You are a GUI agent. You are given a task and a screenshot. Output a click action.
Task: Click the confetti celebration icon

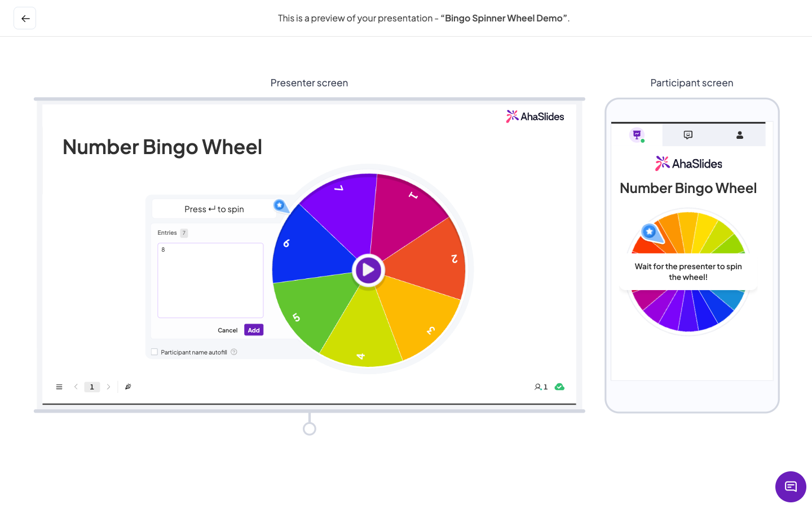(128, 387)
